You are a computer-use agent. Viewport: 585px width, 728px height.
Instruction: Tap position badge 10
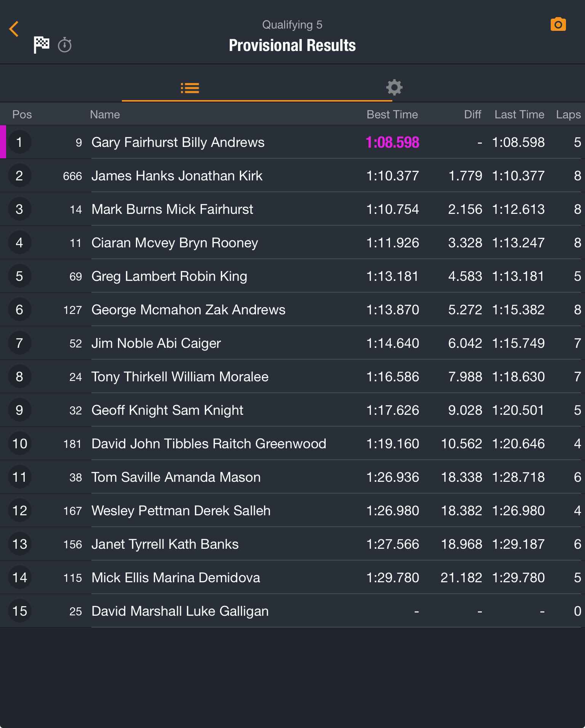click(x=19, y=443)
